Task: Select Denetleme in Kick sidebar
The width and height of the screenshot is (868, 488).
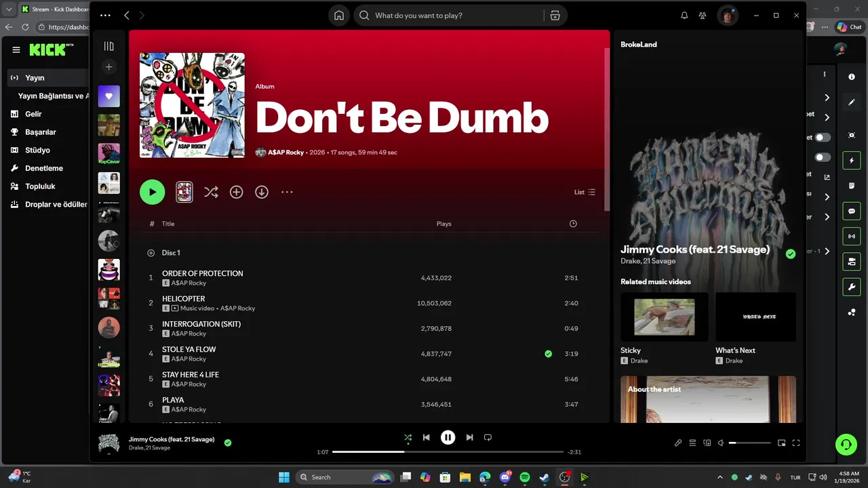Action: click(44, 168)
